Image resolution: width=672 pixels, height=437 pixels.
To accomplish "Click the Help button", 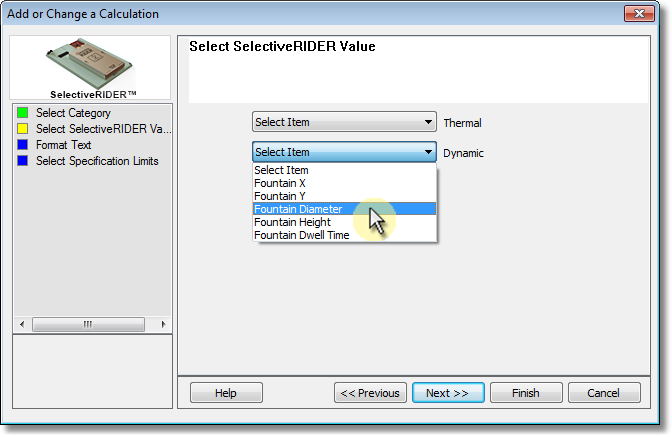I will (226, 393).
